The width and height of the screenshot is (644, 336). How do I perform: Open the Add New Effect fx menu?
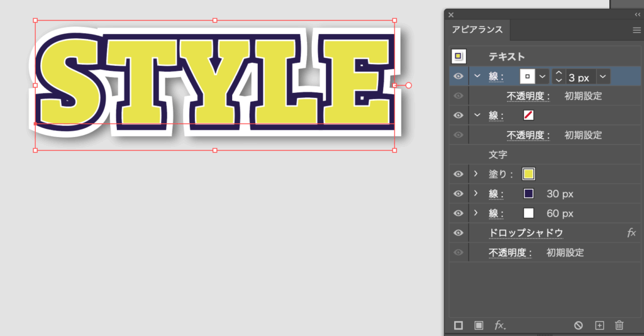click(500, 325)
